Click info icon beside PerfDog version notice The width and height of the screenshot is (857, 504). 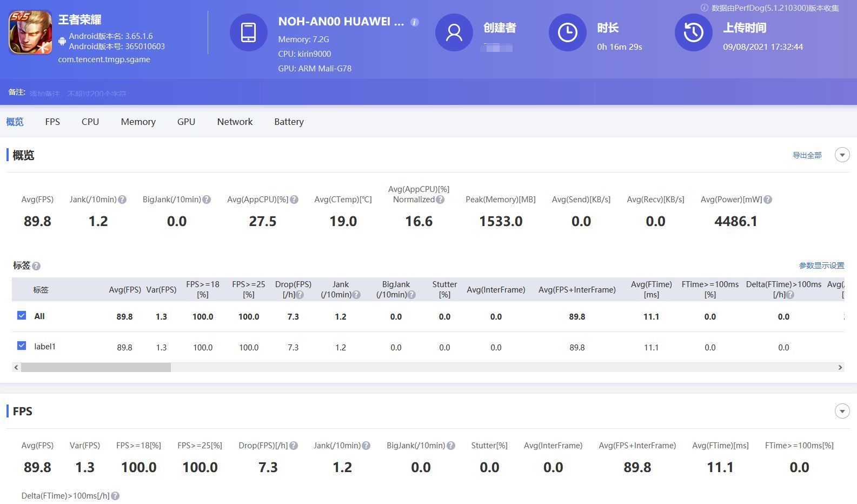pyautogui.click(x=705, y=8)
